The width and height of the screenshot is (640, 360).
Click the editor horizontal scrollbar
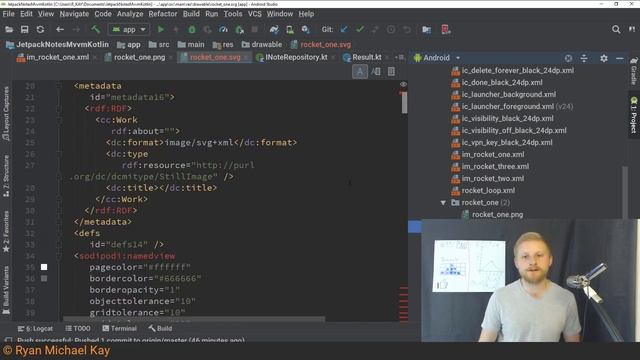pos(194,319)
